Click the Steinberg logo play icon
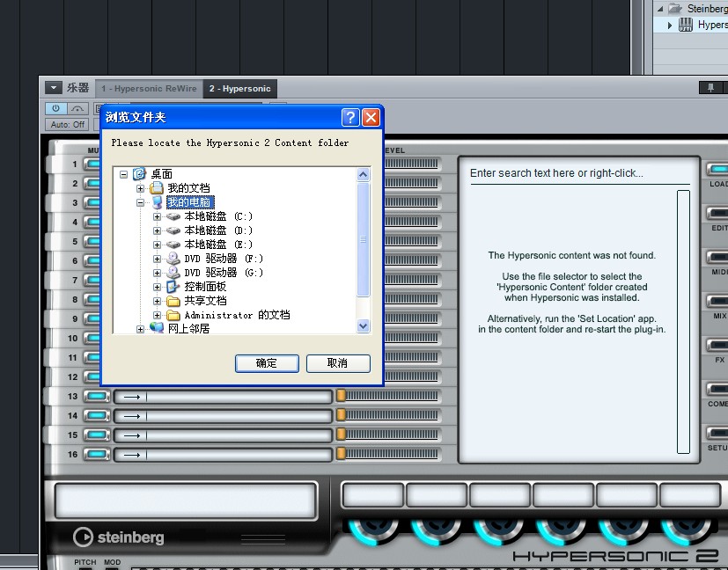The image size is (728, 570). click(83, 537)
